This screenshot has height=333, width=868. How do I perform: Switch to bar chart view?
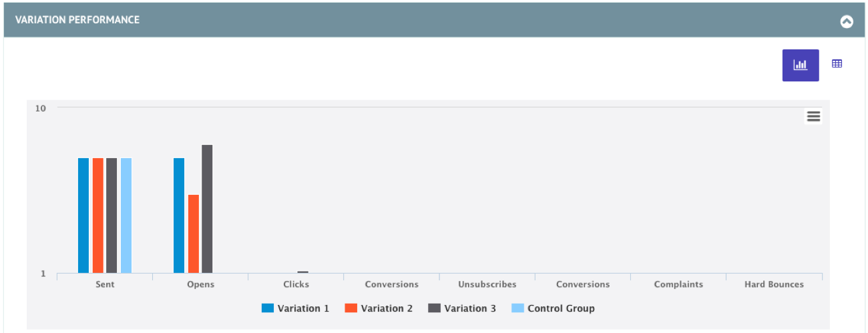pyautogui.click(x=800, y=65)
